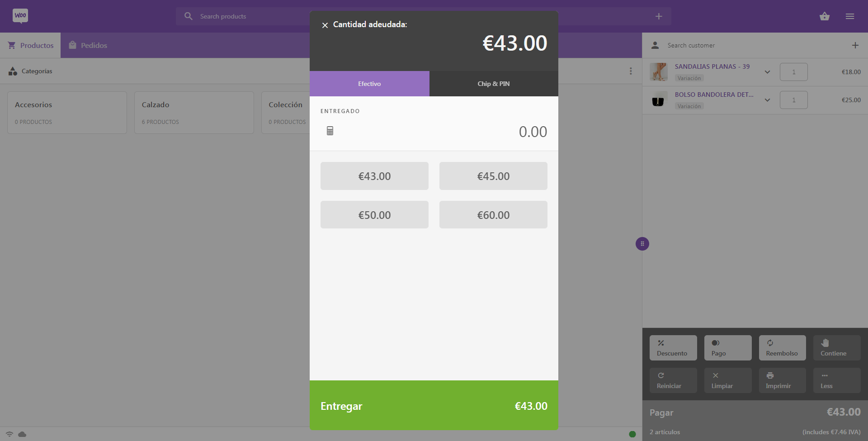Choose the €50.00 quick amount
868x441 pixels.
[374, 215]
